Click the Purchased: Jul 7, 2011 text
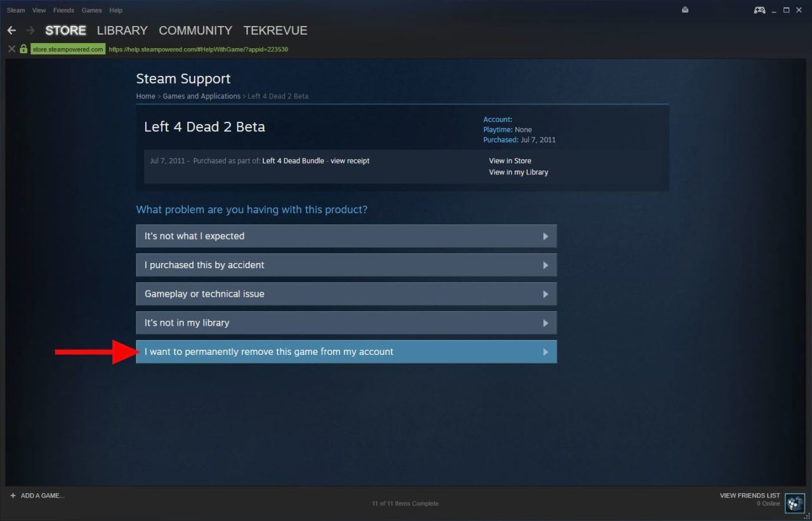 click(520, 139)
